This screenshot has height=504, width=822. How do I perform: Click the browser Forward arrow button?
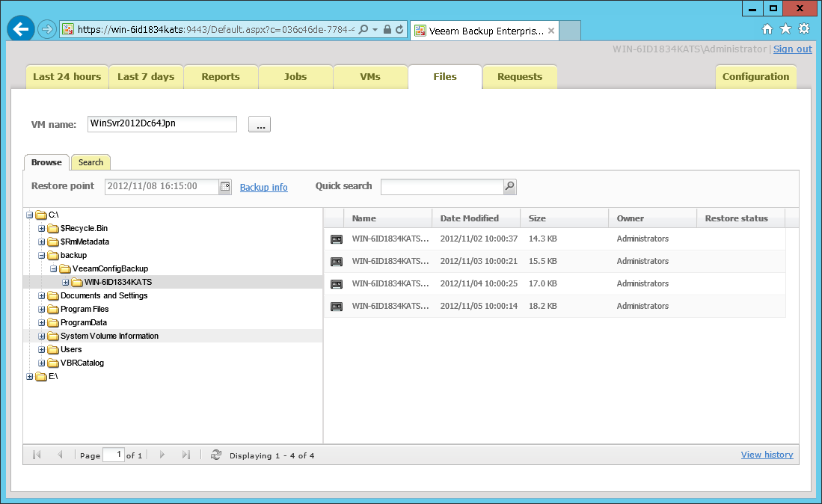pos(47,29)
